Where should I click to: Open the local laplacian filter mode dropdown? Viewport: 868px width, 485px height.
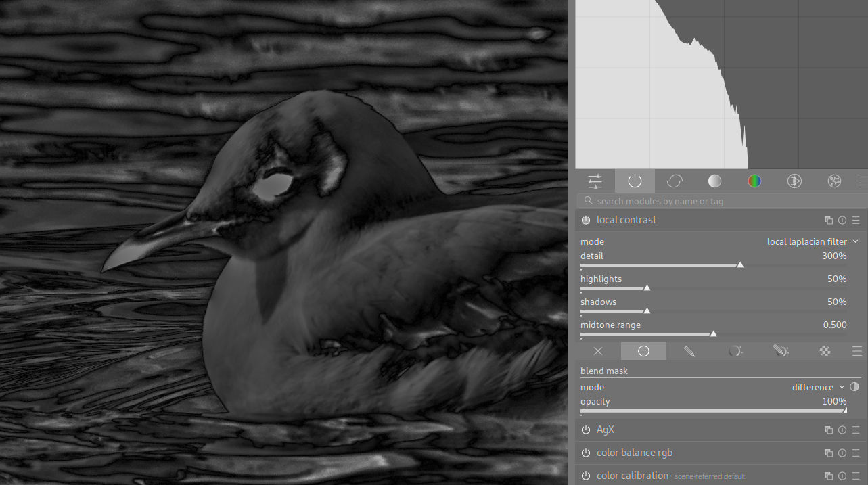tap(812, 241)
